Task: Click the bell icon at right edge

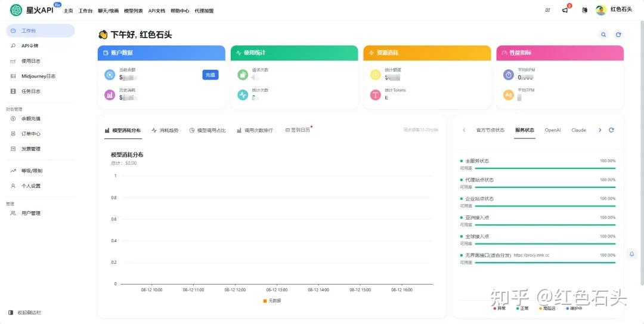Action: coord(632,254)
